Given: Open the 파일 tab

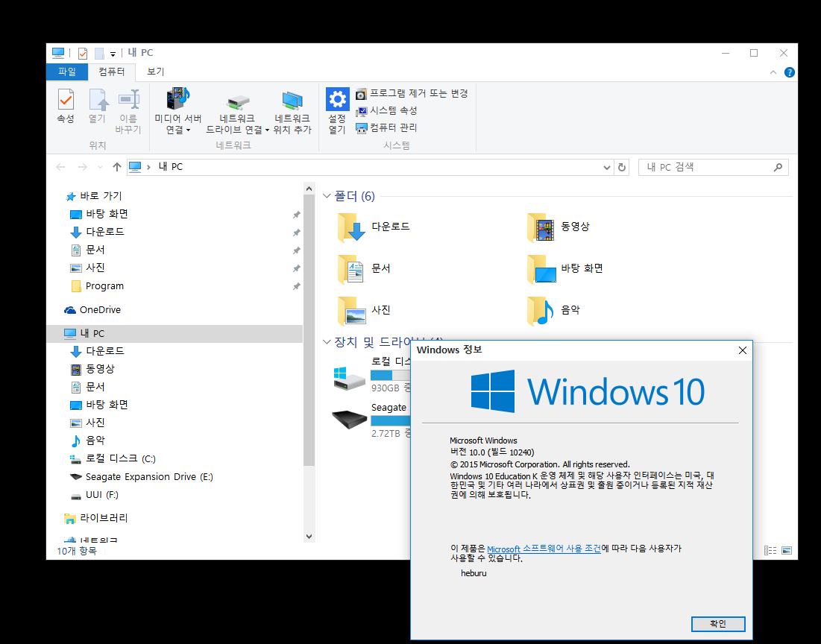Looking at the screenshot, I should (x=67, y=72).
